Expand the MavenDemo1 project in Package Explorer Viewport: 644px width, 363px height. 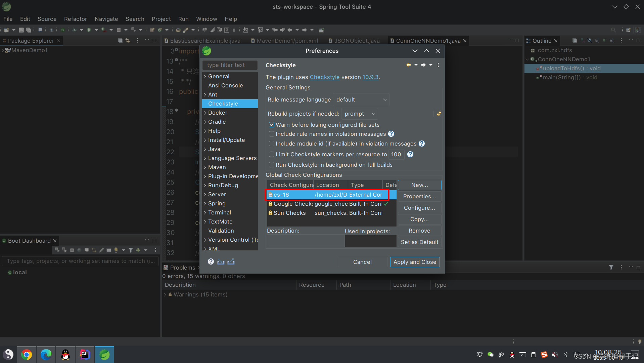pyautogui.click(x=3, y=50)
